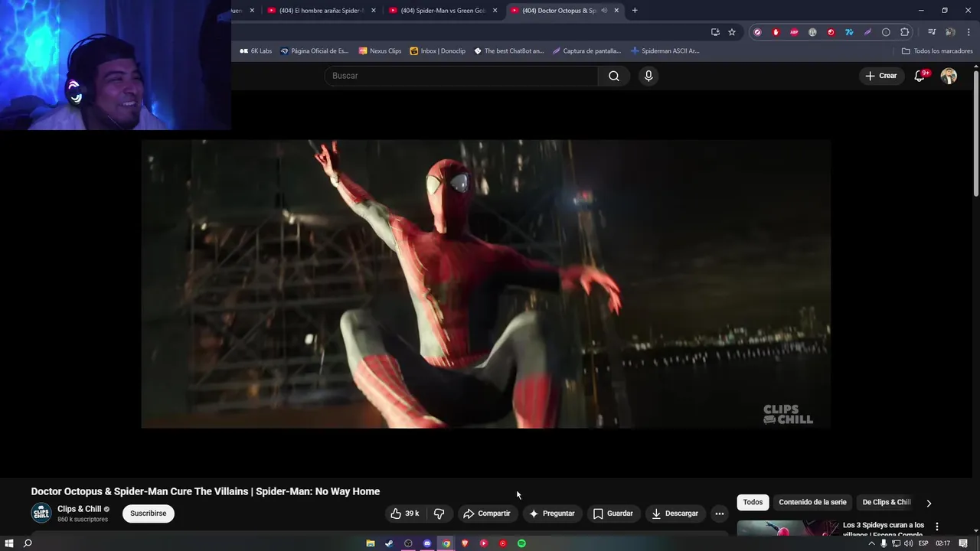Viewport: 980px width, 551px height.
Task: Open the Clips & Chill channel name link
Action: [x=80, y=509]
